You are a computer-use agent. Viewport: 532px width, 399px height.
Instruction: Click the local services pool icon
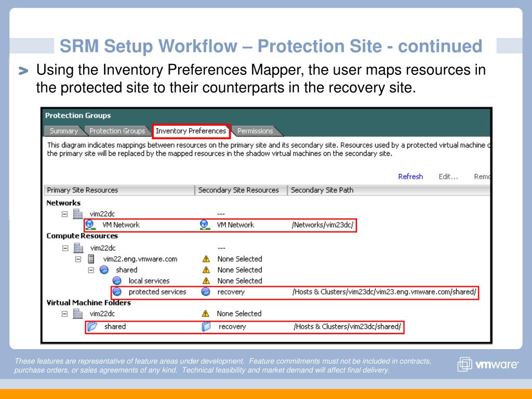click(117, 281)
